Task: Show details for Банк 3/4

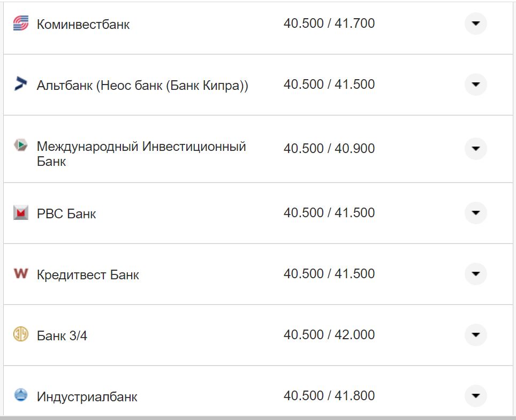Action: click(x=475, y=335)
